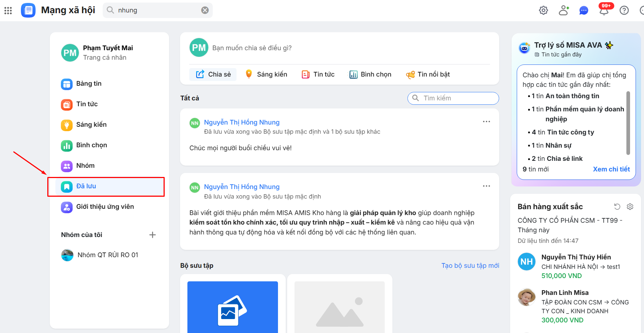Open more options on MISA AMIS Kho post

(x=487, y=186)
